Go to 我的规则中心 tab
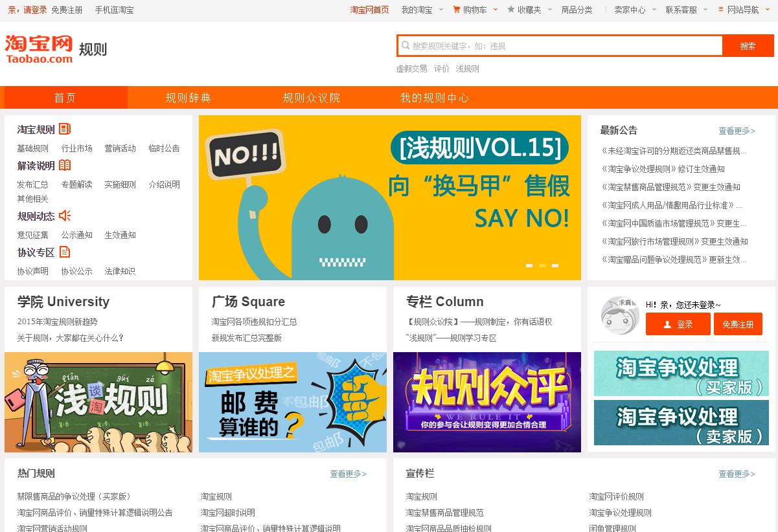The width and height of the screenshot is (778, 532). tap(435, 98)
